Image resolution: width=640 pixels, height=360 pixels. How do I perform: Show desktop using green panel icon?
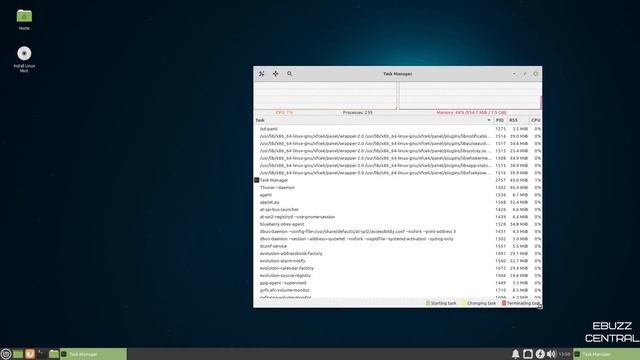[18, 354]
